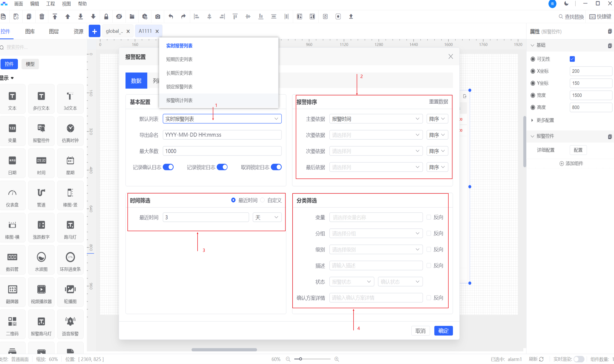
Task: Open the 天 time unit dropdown
Action: point(267,217)
